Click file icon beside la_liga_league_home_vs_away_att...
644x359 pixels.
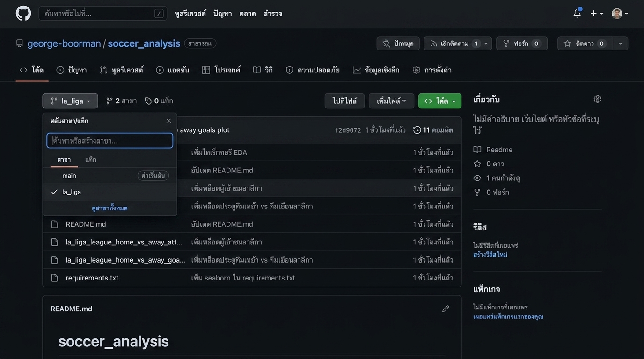[54, 242]
